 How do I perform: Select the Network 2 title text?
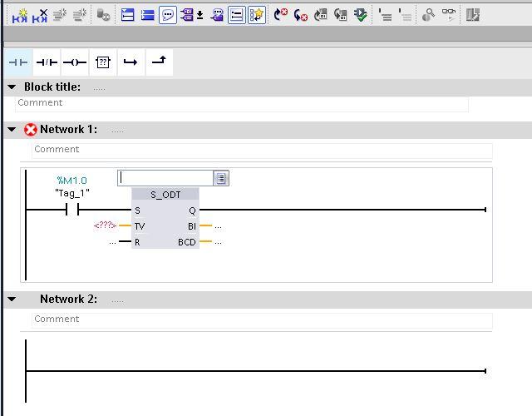68,300
